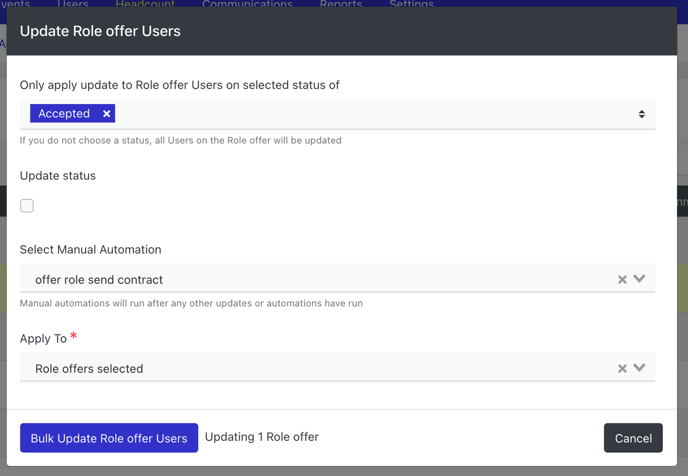Click the Role offers selected field
Screen dimensions: 688x476
[337, 368]
